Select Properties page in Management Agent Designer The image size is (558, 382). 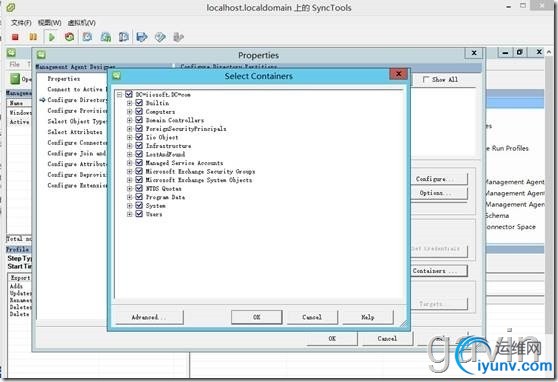64,79
